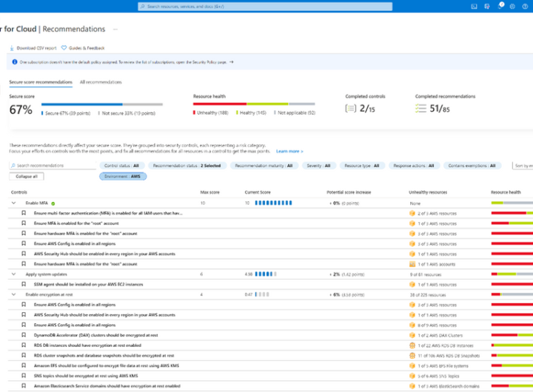Bookmark the SNS topics recommendation
This screenshot has height=392, width=533.
(24, 376)
